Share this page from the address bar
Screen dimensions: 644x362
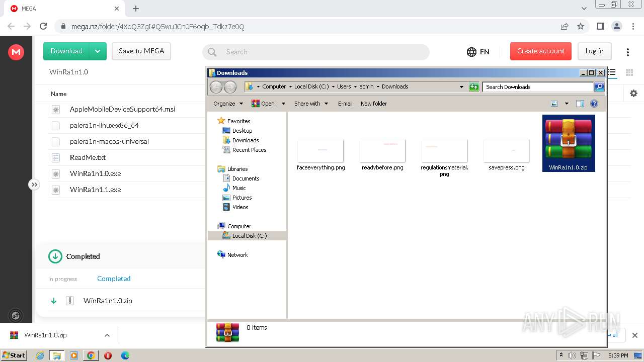565,26
